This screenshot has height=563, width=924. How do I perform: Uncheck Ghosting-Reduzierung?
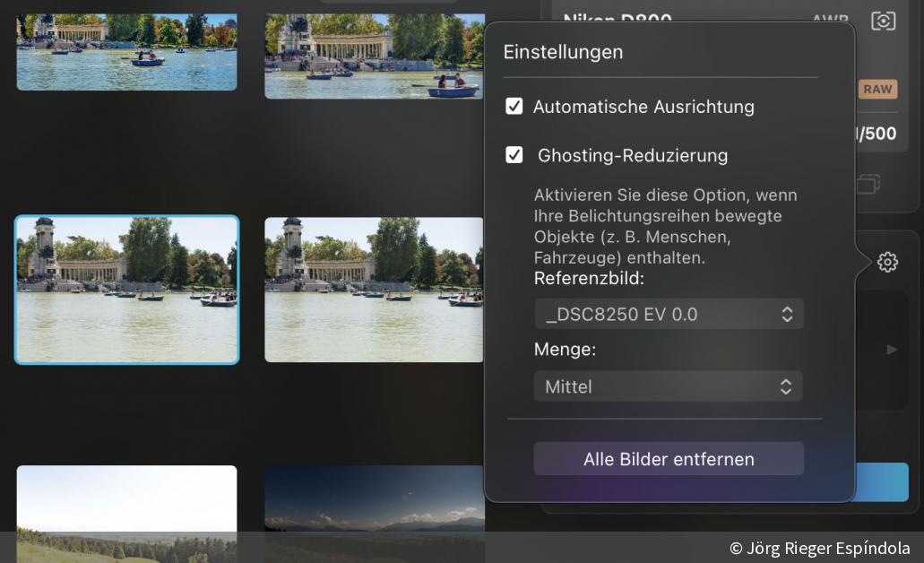click(x=514, y=155)
